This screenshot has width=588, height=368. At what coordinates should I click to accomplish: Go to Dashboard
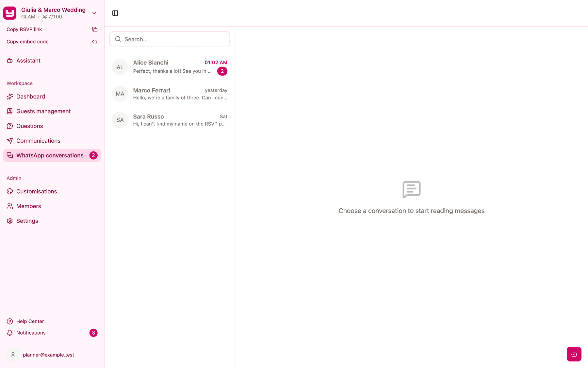(52, 96)
